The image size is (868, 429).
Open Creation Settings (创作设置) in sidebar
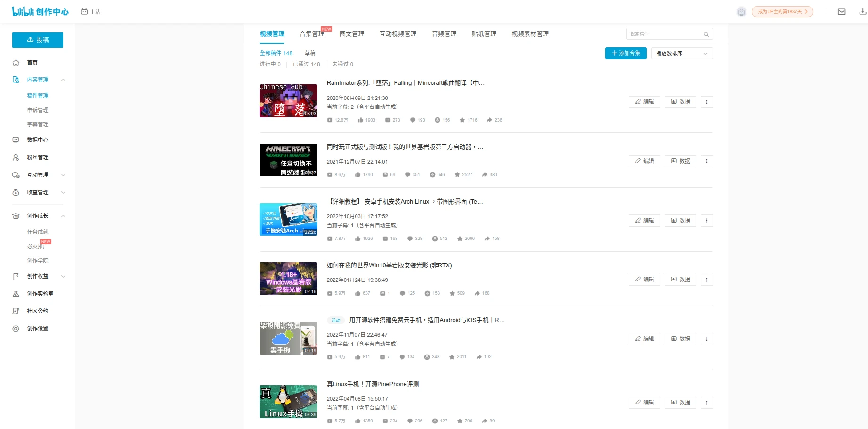pos(38,329)
